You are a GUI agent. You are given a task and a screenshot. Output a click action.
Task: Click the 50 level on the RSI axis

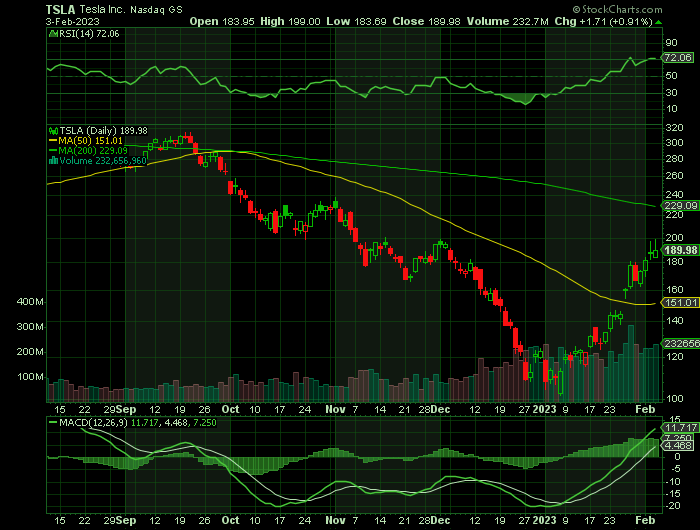pyautogui.click(x=671, y=76)
